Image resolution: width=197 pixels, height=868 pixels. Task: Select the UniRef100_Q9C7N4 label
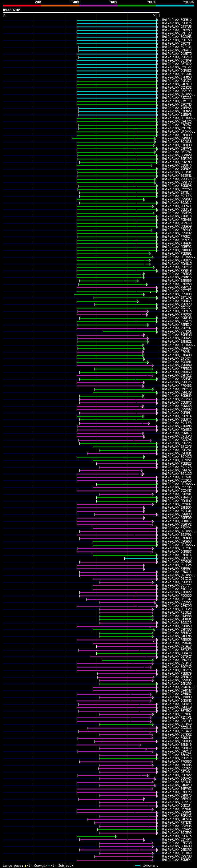[x=176, y=43]
